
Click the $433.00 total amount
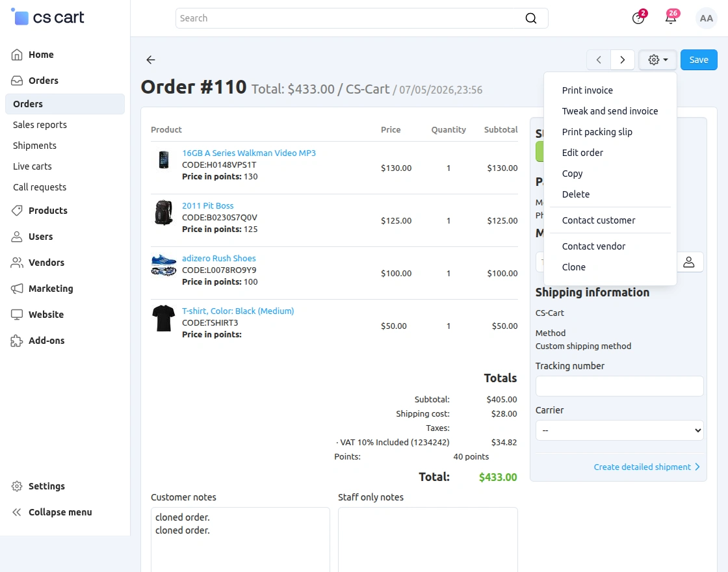point(498,477)
